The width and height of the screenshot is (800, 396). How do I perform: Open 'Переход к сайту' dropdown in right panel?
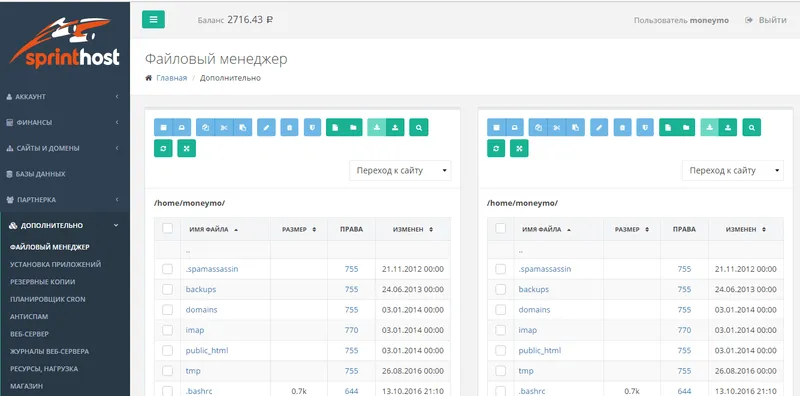(x=733, y=170)
